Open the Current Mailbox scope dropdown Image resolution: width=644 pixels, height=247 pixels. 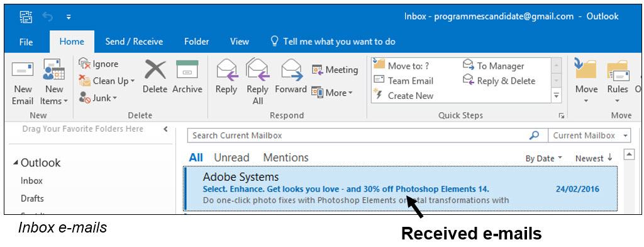point(589,135)
